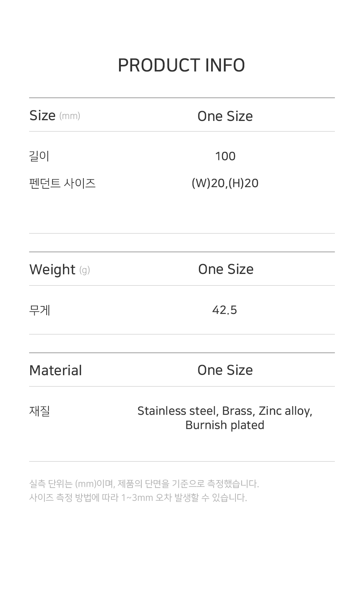Screen dimensions: 364x600
Task: Click the Burnish plated text
Action: point(225,425)
